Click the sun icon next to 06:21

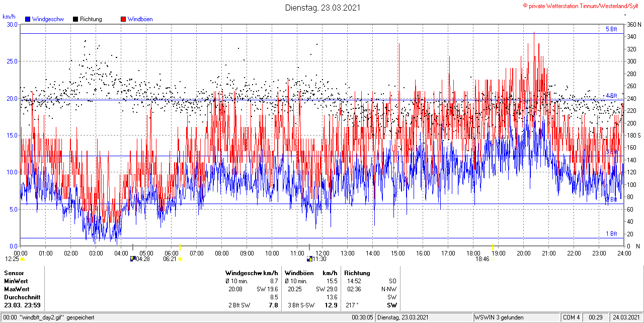click(181, 259)
